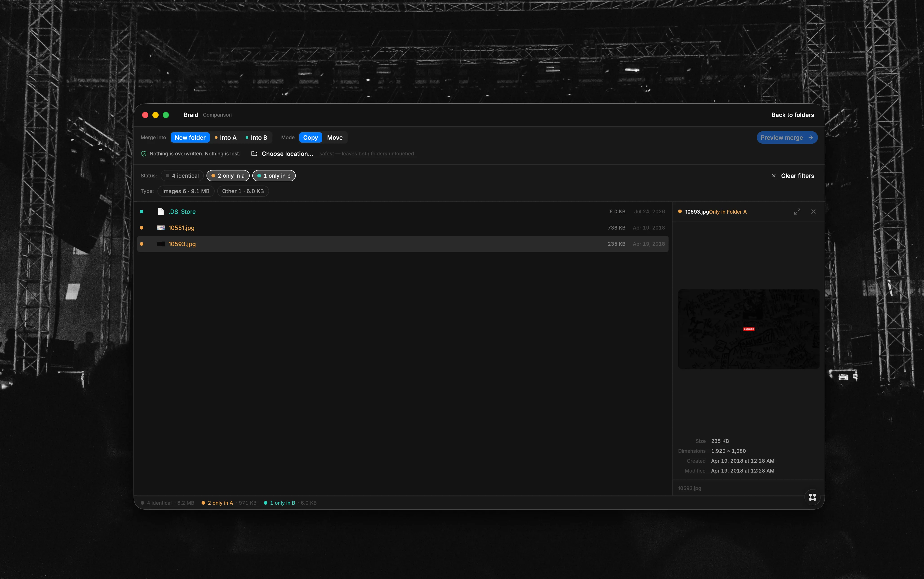The width and height of the screenshot is (924, 579).
Task: Toggle the 1 only in b filter
Action: (x=274, y=176)
